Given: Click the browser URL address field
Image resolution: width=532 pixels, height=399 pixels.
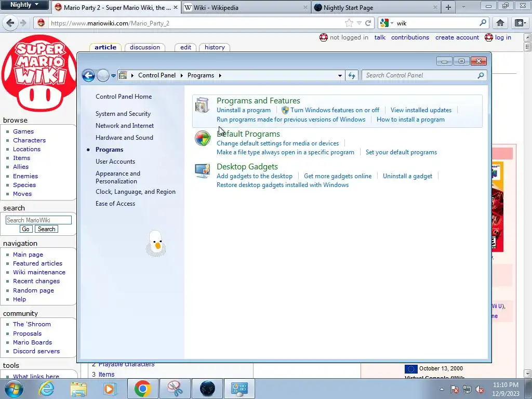Looking at the screenshot, I should coord(196,23).
